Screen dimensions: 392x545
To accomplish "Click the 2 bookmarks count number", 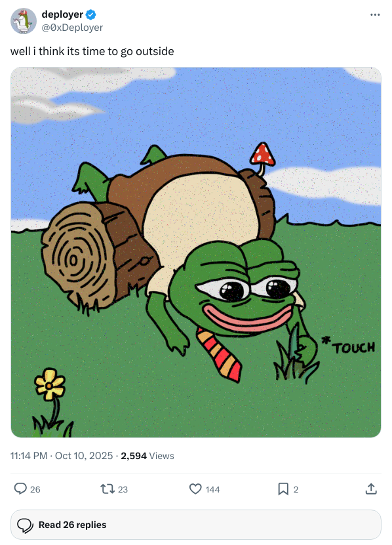I will pyautogui.click(x=296, y=489).
